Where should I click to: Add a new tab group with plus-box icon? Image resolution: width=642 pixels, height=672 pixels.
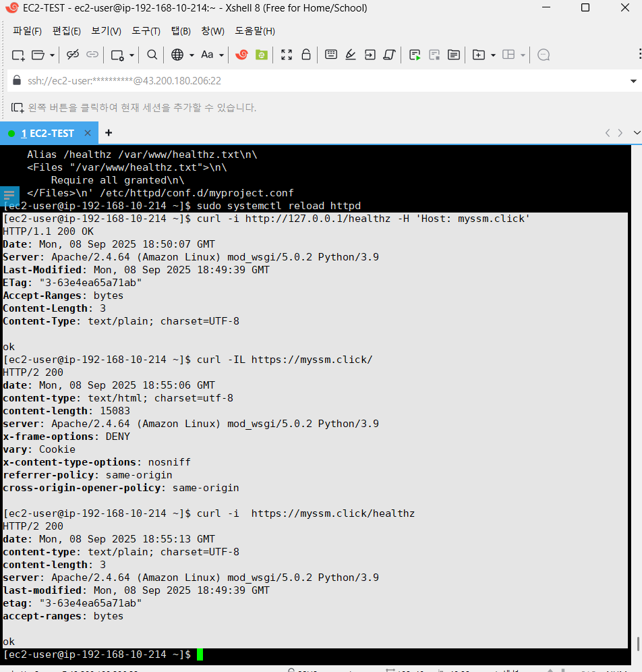click(479, 55)
